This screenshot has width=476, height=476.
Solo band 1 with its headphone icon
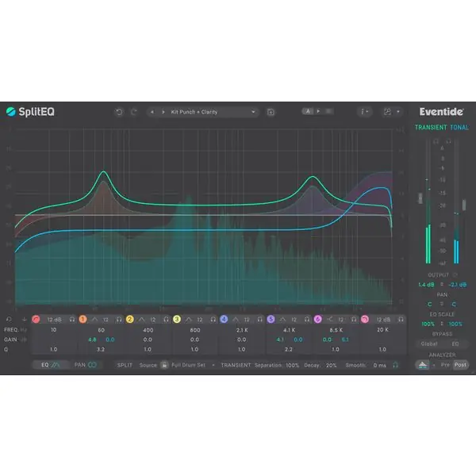(119, 320)
